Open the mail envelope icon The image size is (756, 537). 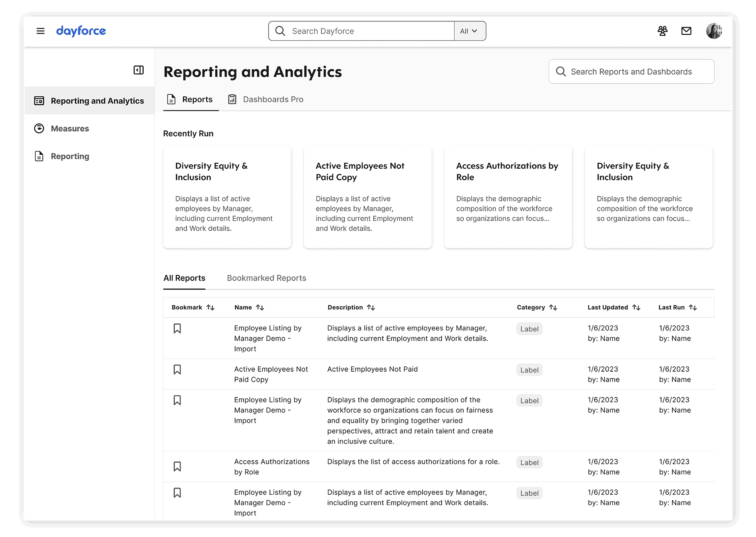pos(686,31)
